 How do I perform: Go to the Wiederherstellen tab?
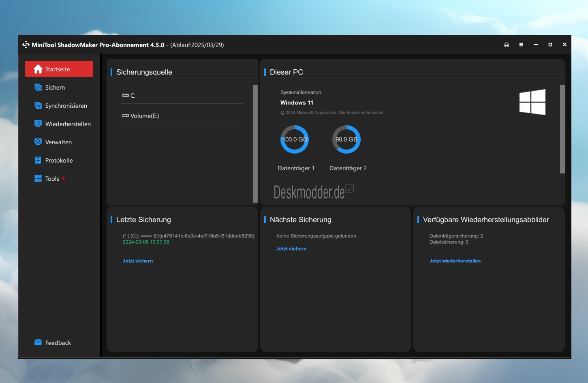click(59, 124)
